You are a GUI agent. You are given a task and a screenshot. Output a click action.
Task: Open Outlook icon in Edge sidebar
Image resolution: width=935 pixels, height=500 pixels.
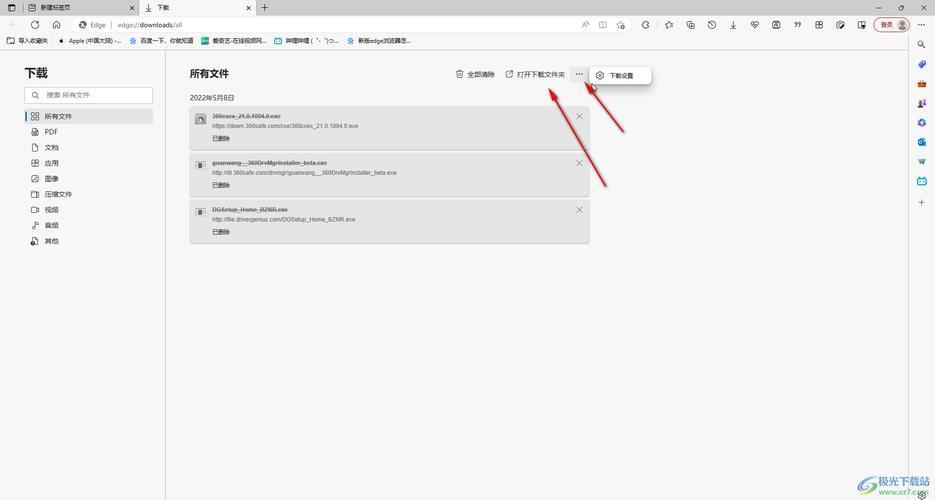click(922, 142)
